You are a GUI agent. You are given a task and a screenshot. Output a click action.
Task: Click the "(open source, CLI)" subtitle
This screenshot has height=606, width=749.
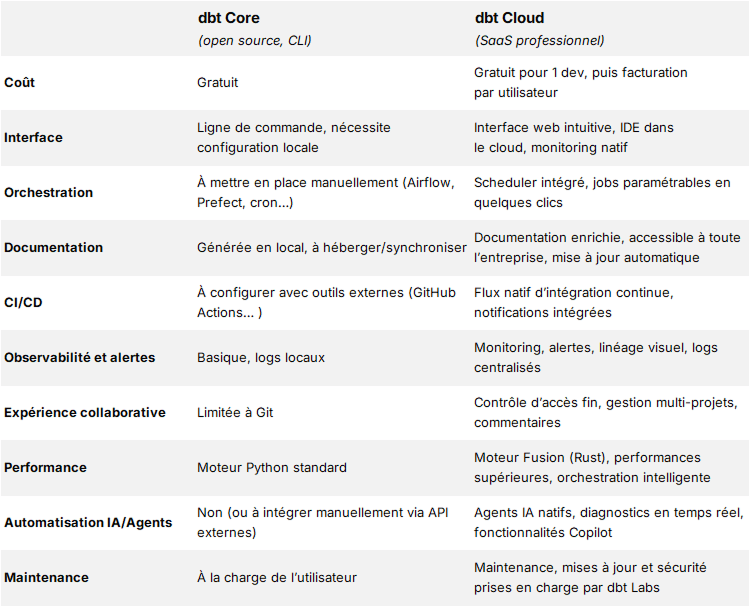click(x=255, y=41)
